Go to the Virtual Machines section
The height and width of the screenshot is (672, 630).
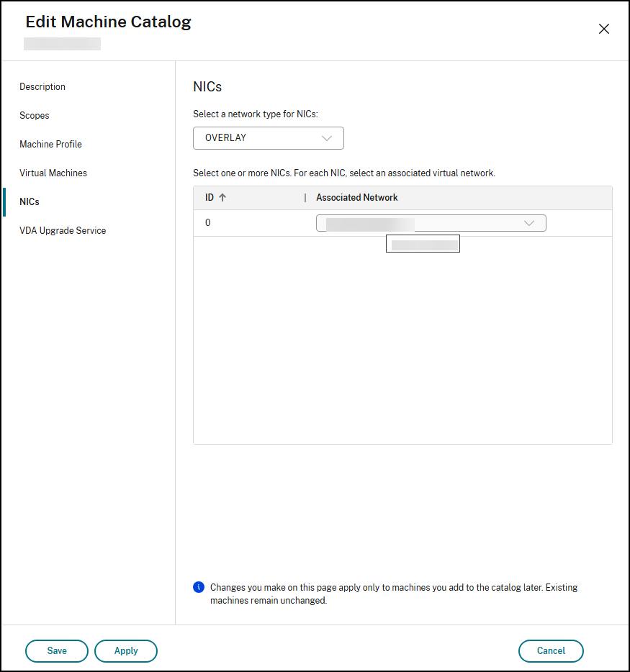click(53, 173)
